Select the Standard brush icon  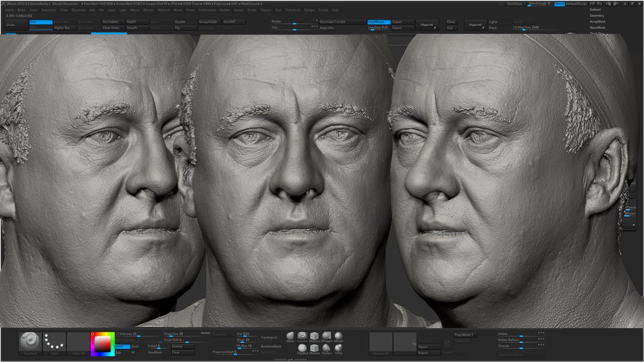pyautogui.click(x=302, y=337)
